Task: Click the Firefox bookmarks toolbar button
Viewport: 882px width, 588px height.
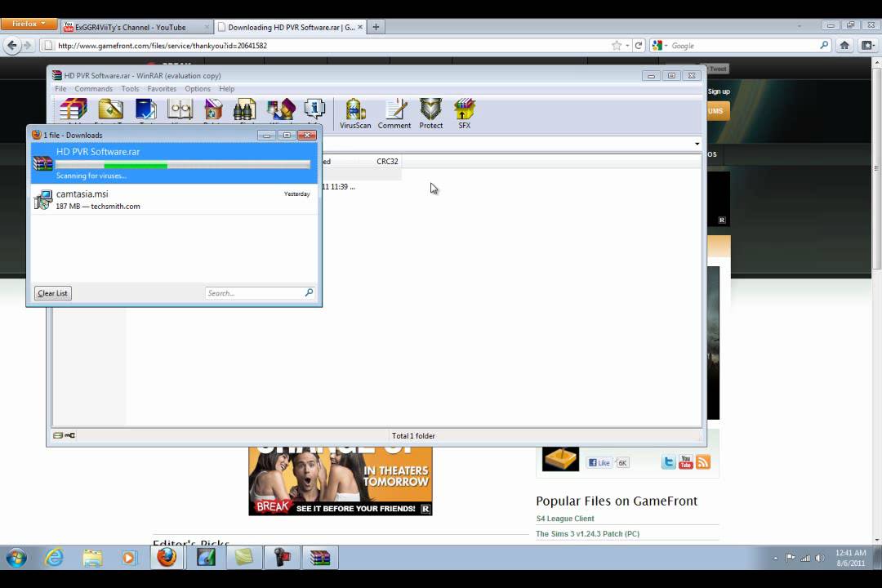Action: 868,46
